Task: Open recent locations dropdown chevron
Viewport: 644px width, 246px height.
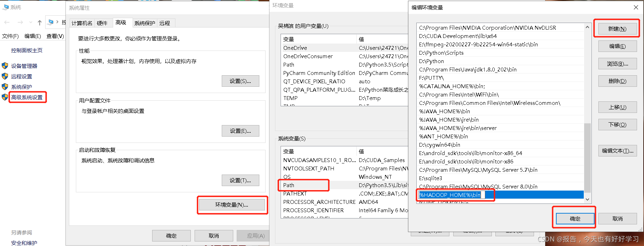Action: coord(31,23)
